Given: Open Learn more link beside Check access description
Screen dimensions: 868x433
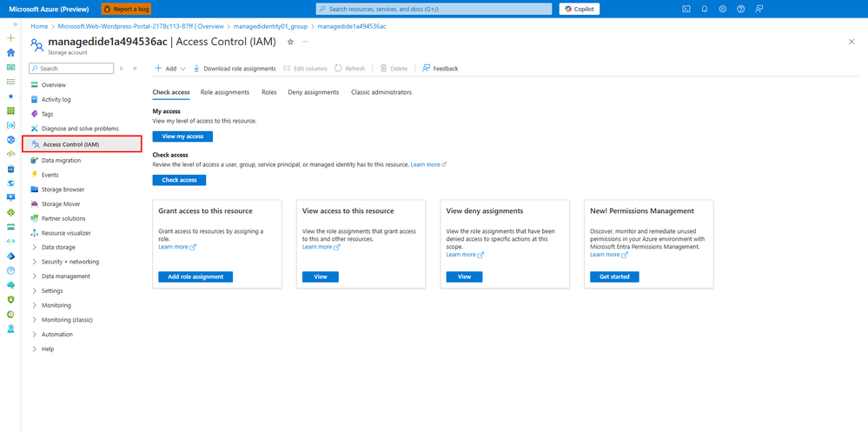Looking at the screenshot, I should tap(428, 165).
